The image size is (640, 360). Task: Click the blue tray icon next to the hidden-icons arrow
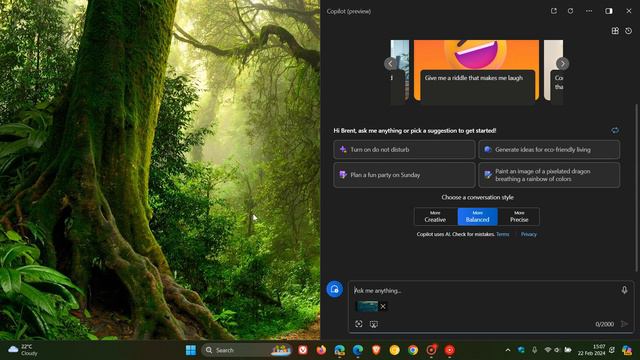tap(521, 350)
